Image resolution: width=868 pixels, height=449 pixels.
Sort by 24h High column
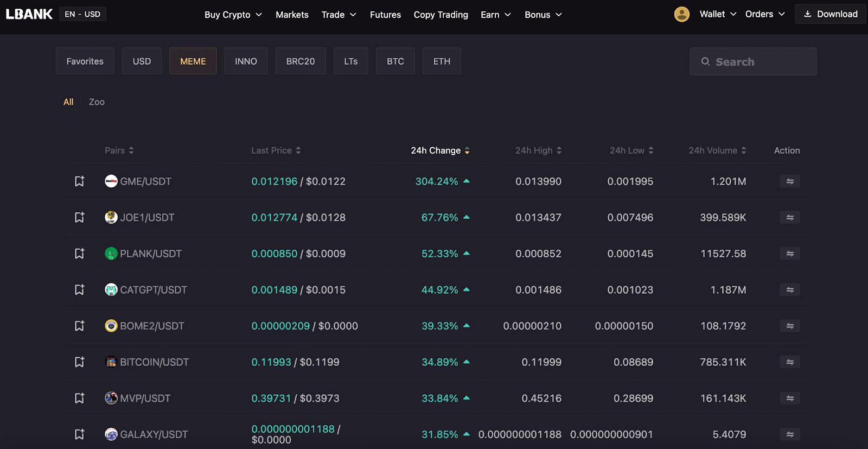click(539, 150)
